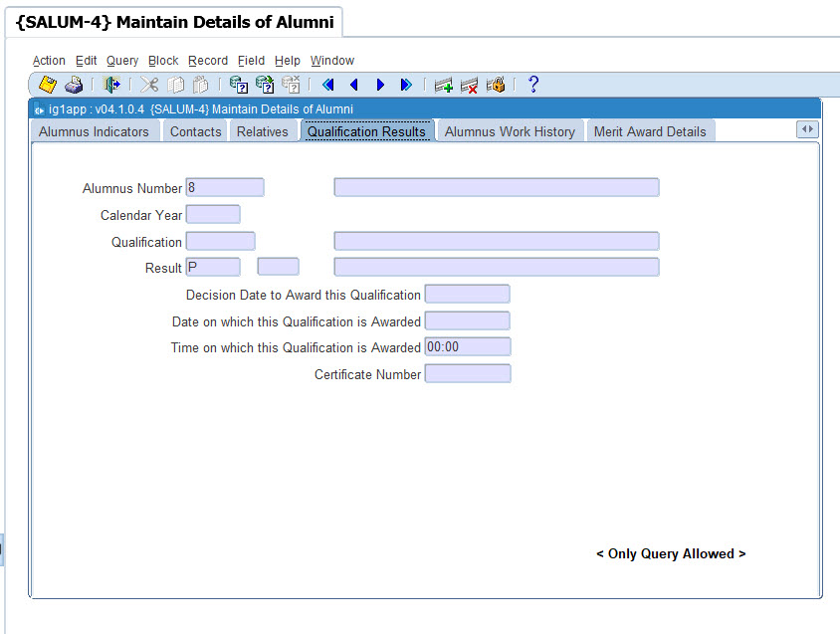Switch to the Alumnus Work History tab

tap(510, 131)
